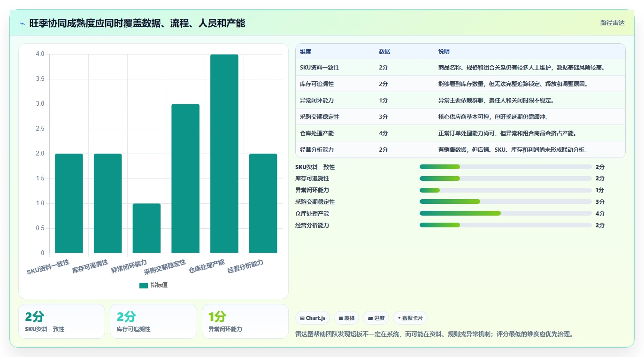This screenshot has height=357, width=644.
Task: Click the 2.5 tick on the chart y-axis
Action: coord(40,129)
